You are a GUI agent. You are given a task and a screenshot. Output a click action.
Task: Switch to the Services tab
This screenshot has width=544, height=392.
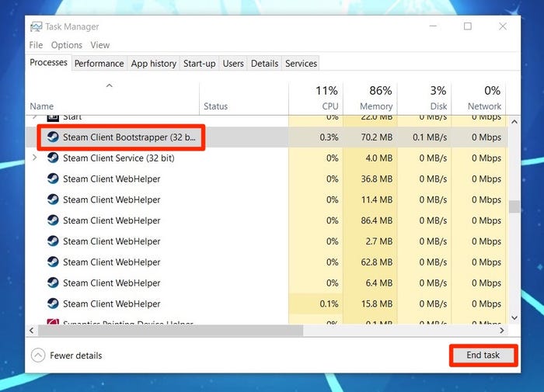[x=302, y=64]
